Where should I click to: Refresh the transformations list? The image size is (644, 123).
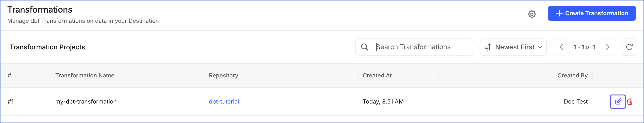click(x=629, y=47)
